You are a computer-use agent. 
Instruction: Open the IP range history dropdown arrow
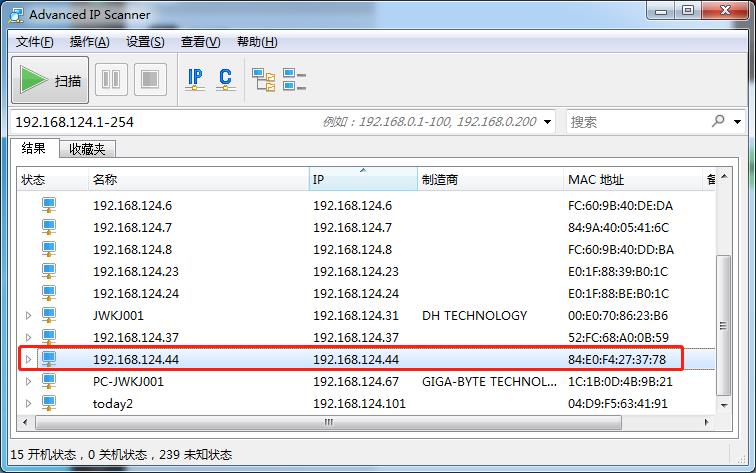547,122
